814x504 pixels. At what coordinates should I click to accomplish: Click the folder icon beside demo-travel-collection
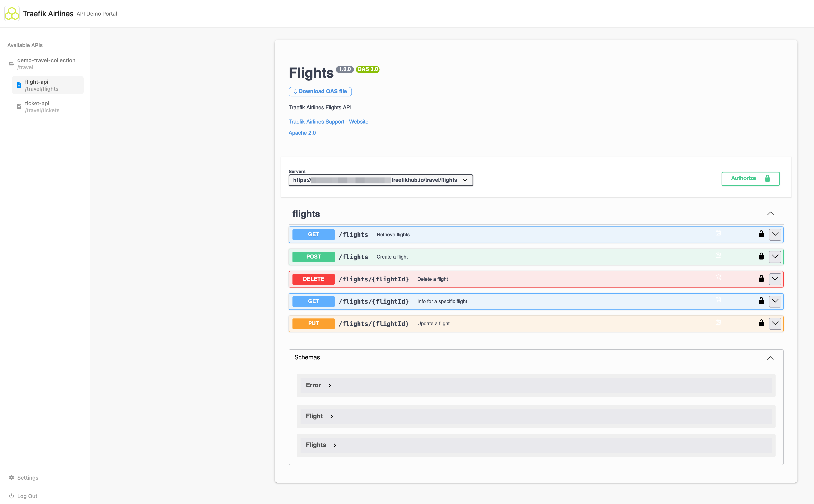coord(11,64)
